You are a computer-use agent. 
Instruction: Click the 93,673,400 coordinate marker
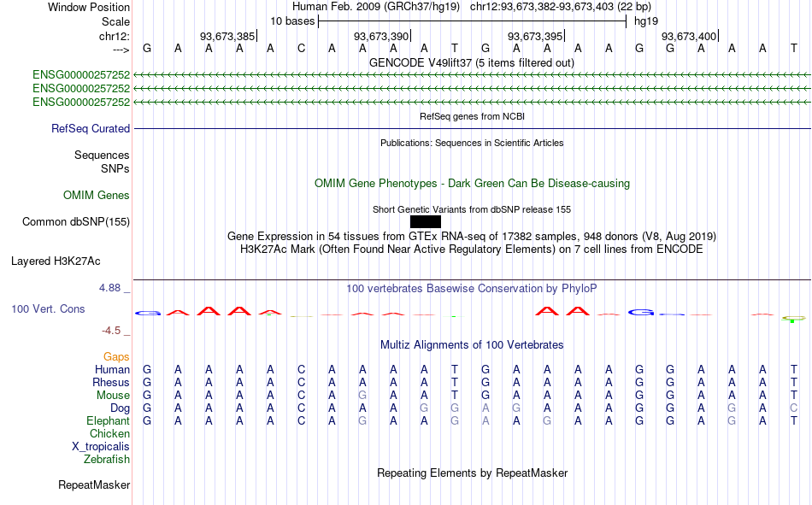689,36
